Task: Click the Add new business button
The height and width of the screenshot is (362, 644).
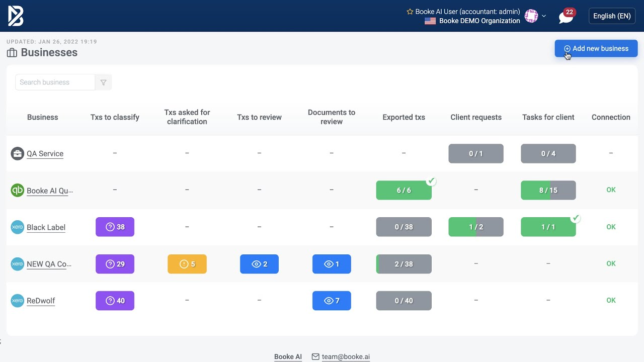Action: 596,48
